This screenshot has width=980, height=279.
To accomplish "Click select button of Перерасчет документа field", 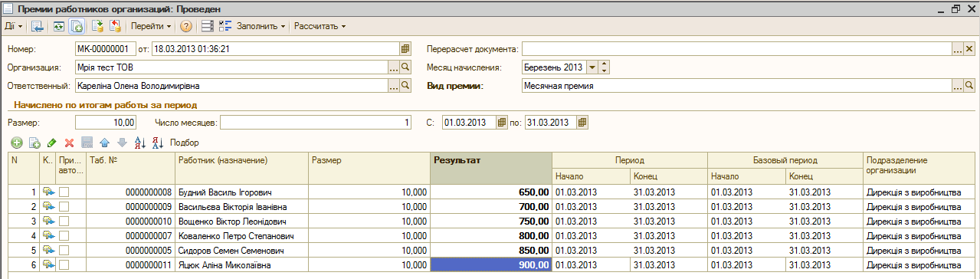I will [x=957, y=48].
